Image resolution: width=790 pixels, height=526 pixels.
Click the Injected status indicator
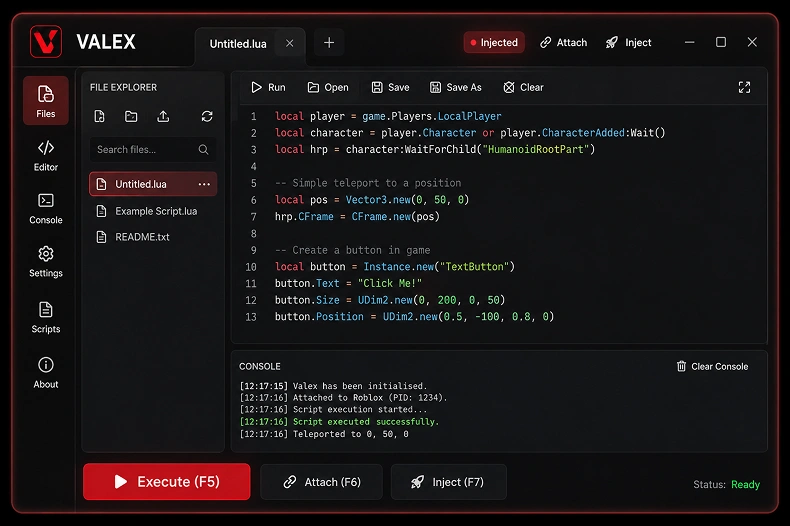pos(494,43)
